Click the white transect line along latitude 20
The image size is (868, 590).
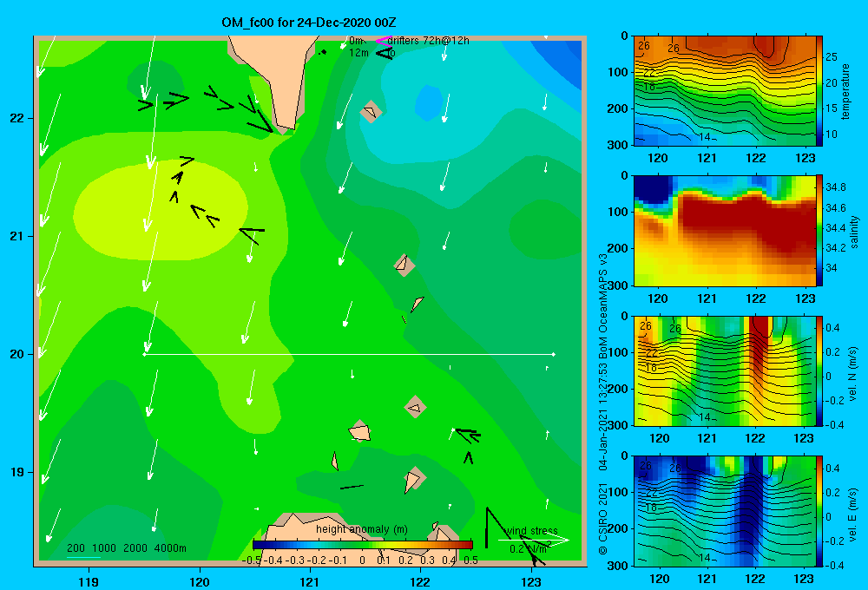point(349,354)
